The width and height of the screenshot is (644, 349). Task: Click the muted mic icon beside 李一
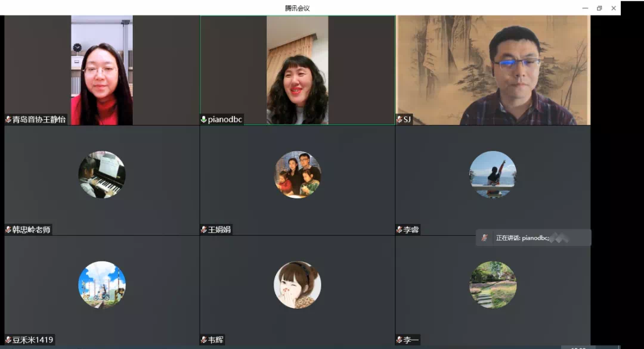click(400, 340)
